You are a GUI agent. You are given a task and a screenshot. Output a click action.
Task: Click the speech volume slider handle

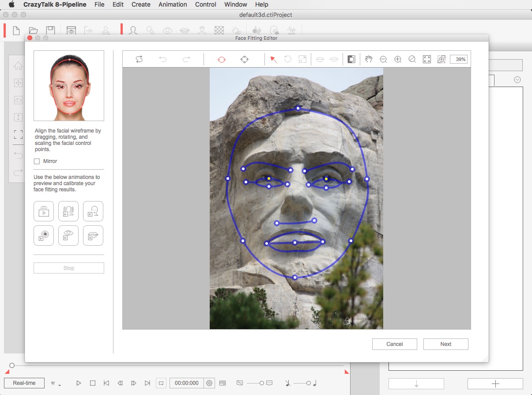coord(262,383)
